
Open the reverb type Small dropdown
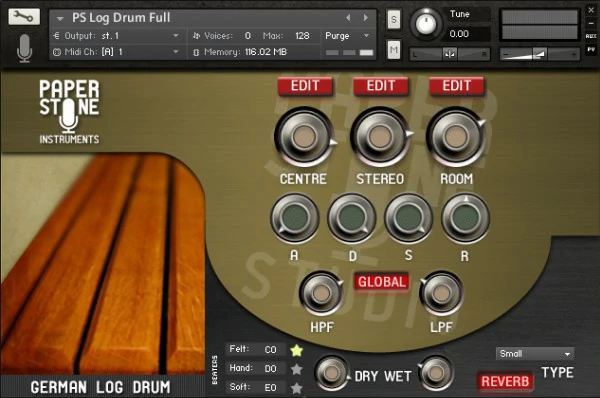tap(535, 354)
